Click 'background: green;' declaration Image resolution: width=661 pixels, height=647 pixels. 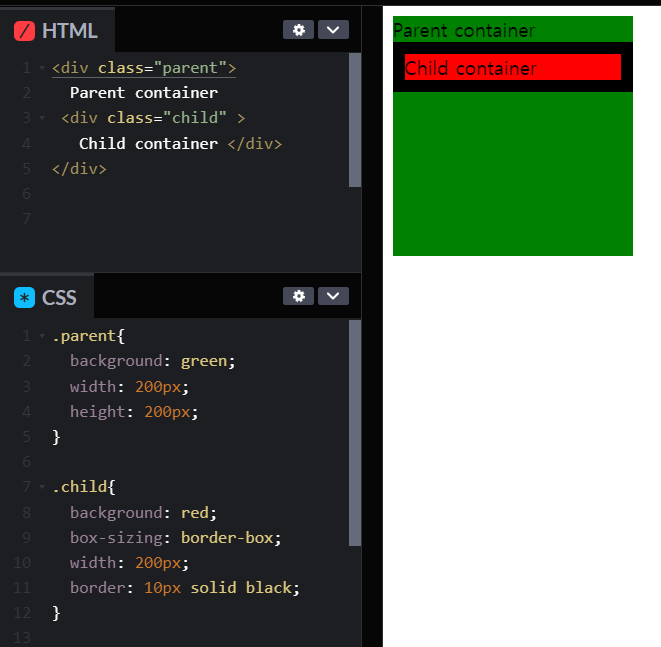(153, 361)
